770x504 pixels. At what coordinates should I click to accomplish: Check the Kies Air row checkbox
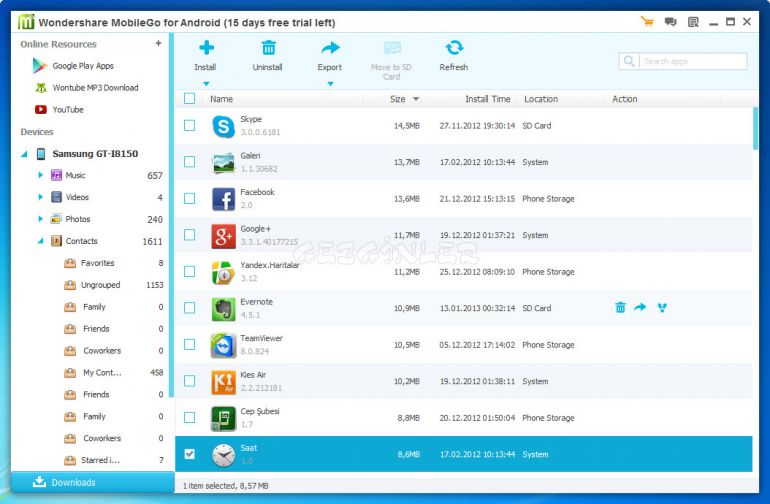point(190,381)
